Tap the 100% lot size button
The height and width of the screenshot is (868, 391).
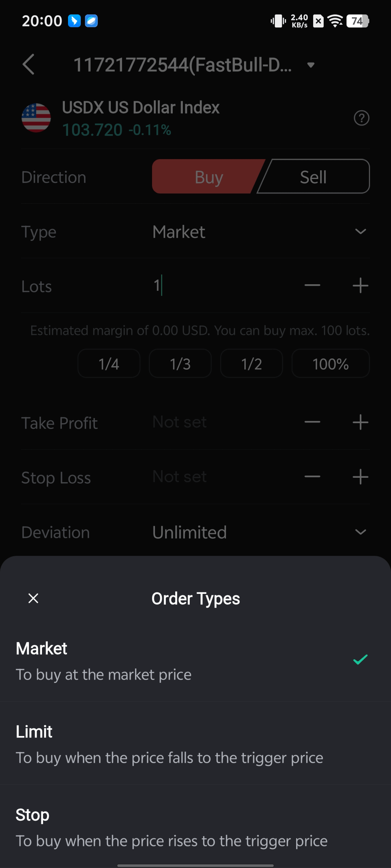tap(330, 364)
